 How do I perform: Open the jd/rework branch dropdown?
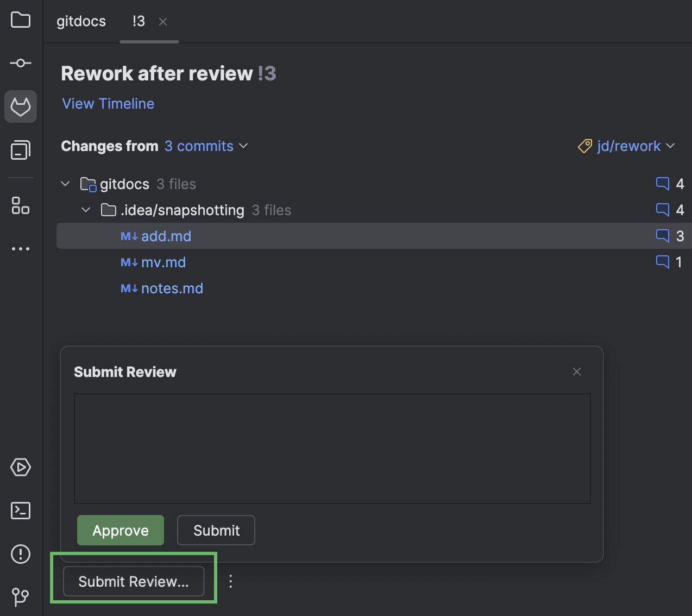click(671, 146)
